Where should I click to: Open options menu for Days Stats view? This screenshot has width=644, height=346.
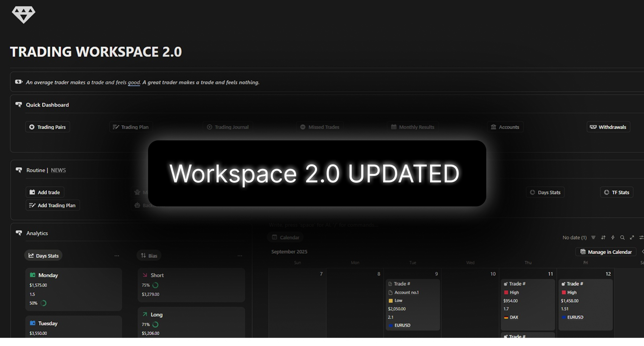click(x=117, y=256)
